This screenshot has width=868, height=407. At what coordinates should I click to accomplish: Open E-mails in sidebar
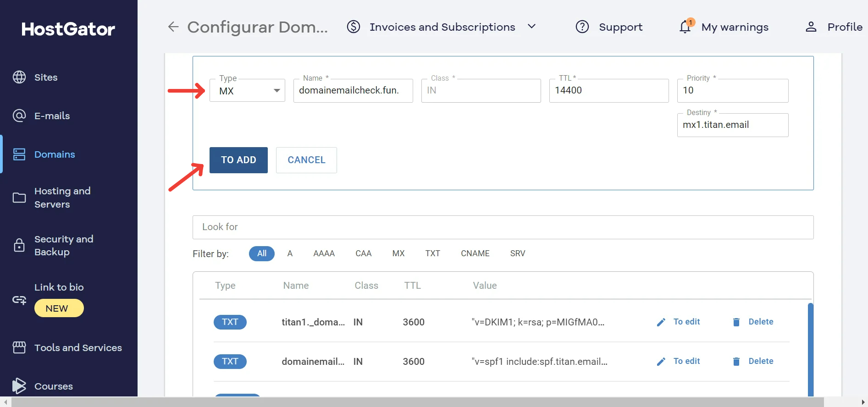tap(52, 116)
